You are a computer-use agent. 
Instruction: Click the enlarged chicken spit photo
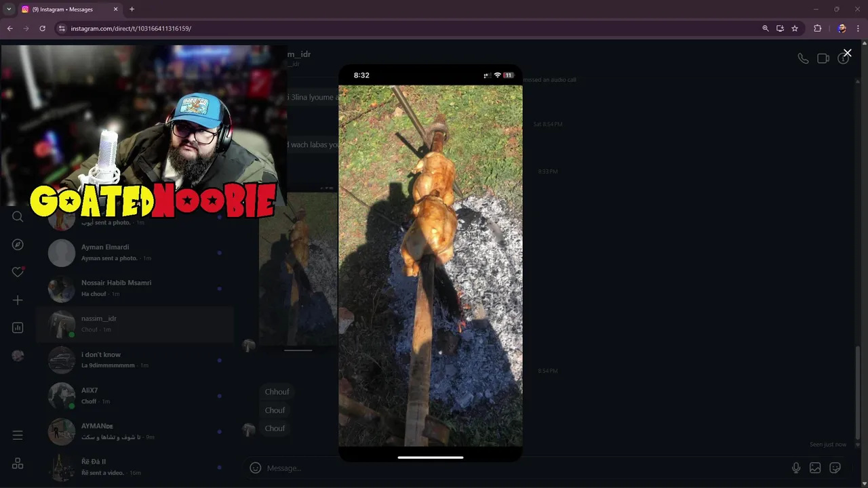pyautogui.click(x=431, y=266)
